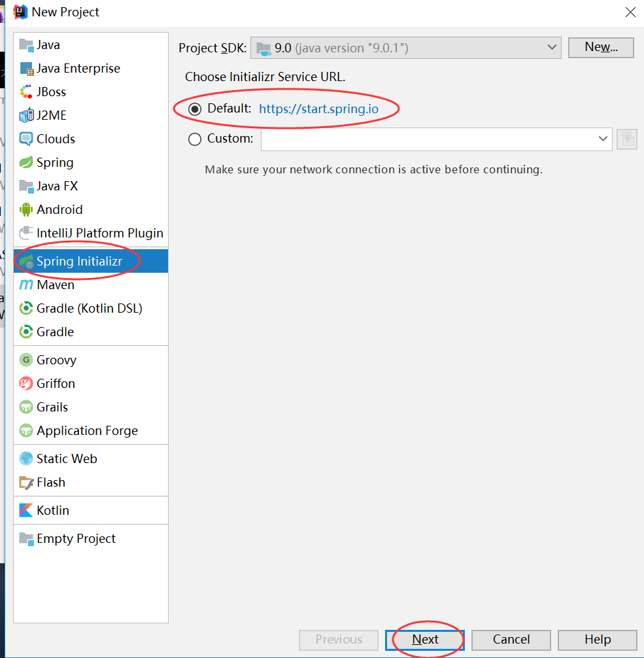Viewport: 644px width, 658px height.
Task: Select Clouds label in list
Action: (x=56, y=139)
